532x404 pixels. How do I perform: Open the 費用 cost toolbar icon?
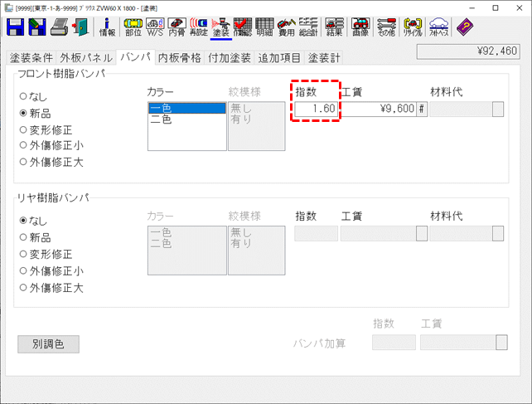point(286,28)
